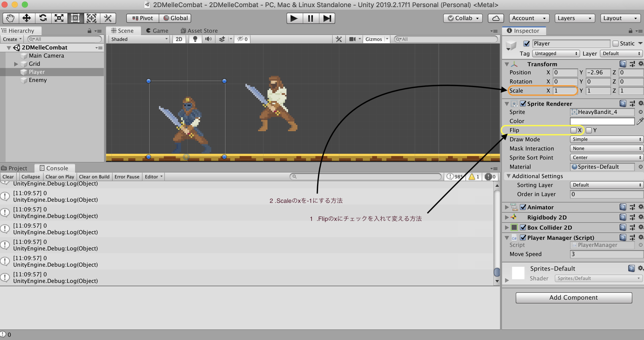This screenshot has height=340, width=644.
Task: Switch to the Project tab
Action: pos(14,168)
